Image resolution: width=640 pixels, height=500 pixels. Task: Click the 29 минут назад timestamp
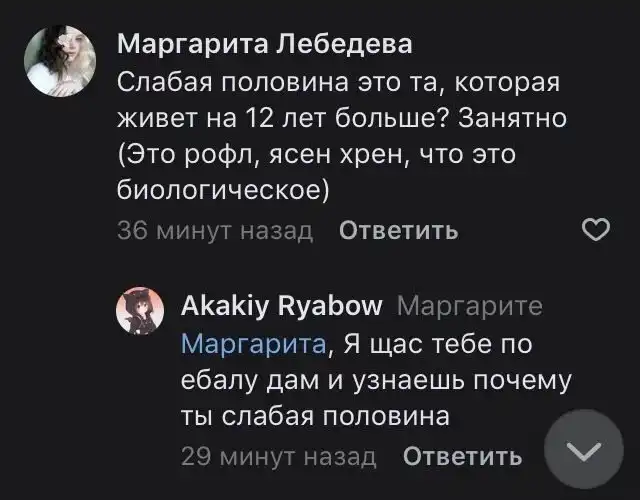pyautogui.click(x=279, y=457)
